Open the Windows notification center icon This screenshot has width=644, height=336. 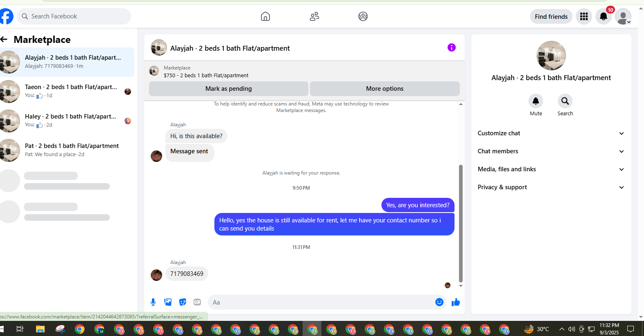pyautogui.click(x=631, y=329)
